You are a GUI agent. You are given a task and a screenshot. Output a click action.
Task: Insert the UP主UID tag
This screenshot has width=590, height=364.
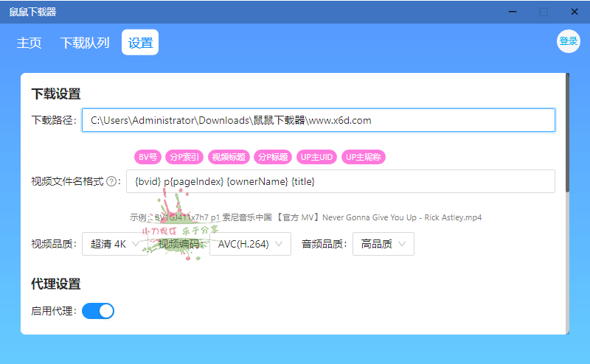317,157
